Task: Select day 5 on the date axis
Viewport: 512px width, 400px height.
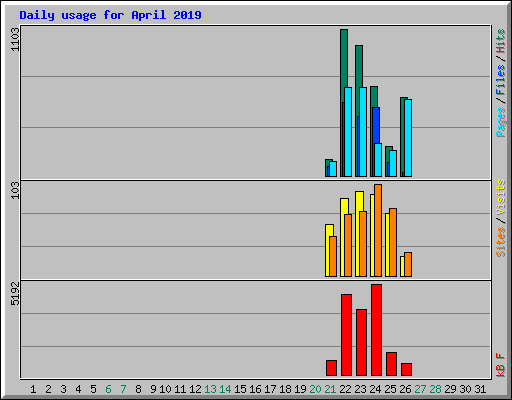Action: (x=93, y=389)
